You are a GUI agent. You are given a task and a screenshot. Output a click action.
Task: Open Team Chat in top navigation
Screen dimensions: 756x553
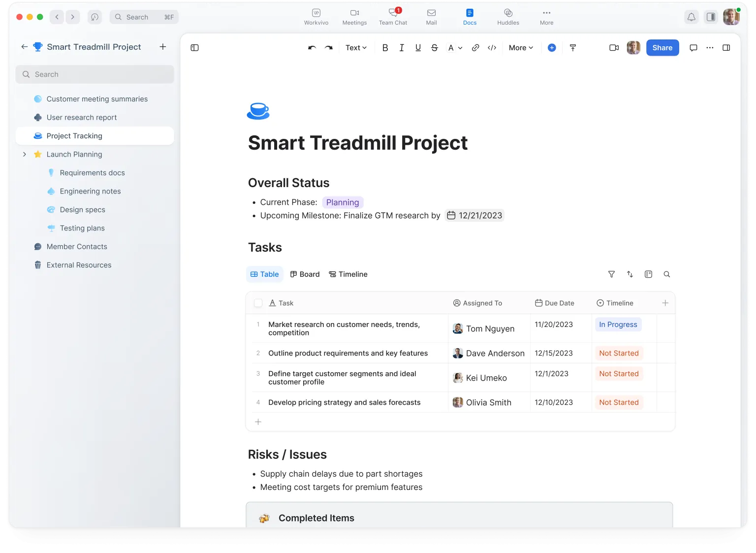(x=393, y=17)
